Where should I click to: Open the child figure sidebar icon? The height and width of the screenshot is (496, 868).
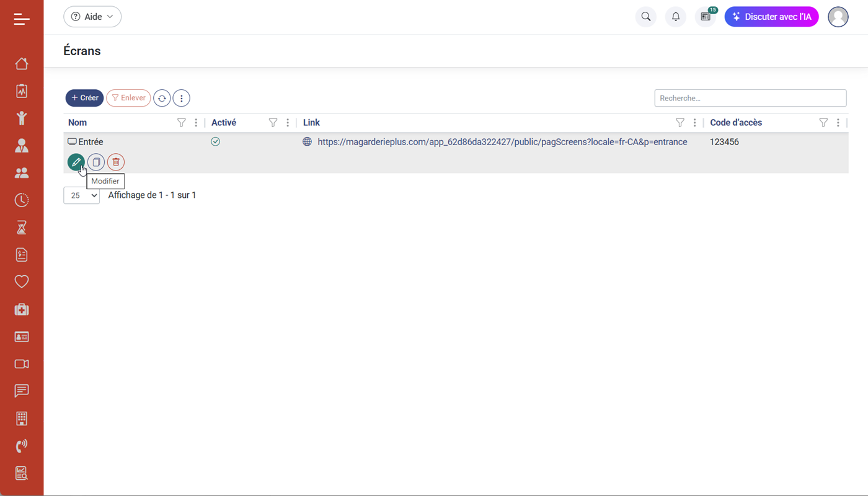coord(22,118)
